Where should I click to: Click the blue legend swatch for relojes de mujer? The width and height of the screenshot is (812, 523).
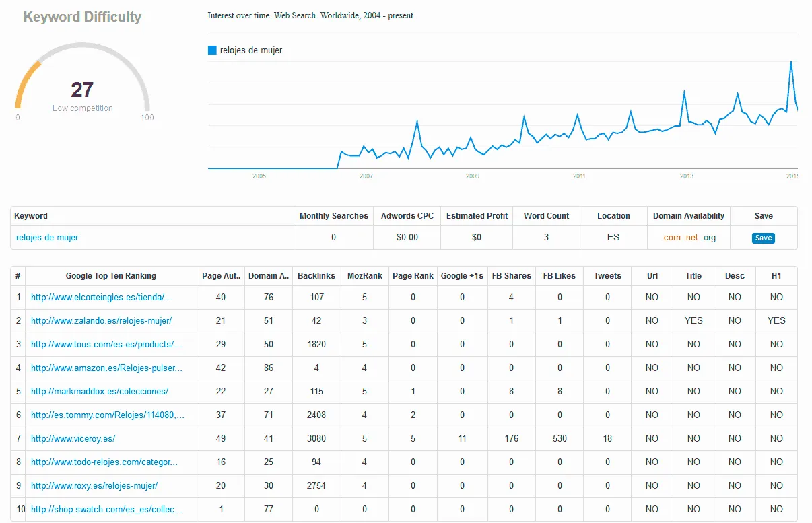point(212,50)
